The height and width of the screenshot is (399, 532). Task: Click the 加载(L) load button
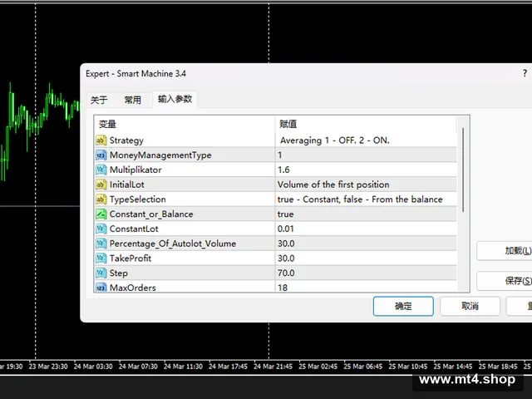pos(505,251)
